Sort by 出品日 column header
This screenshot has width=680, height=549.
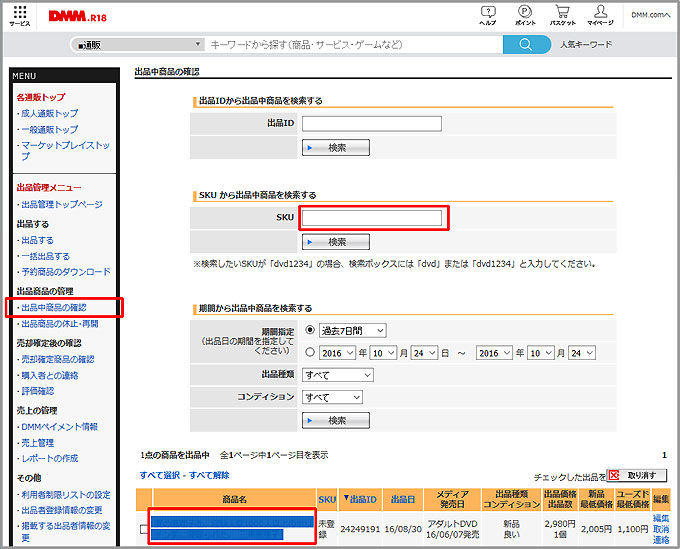click(x=403, y=500)
